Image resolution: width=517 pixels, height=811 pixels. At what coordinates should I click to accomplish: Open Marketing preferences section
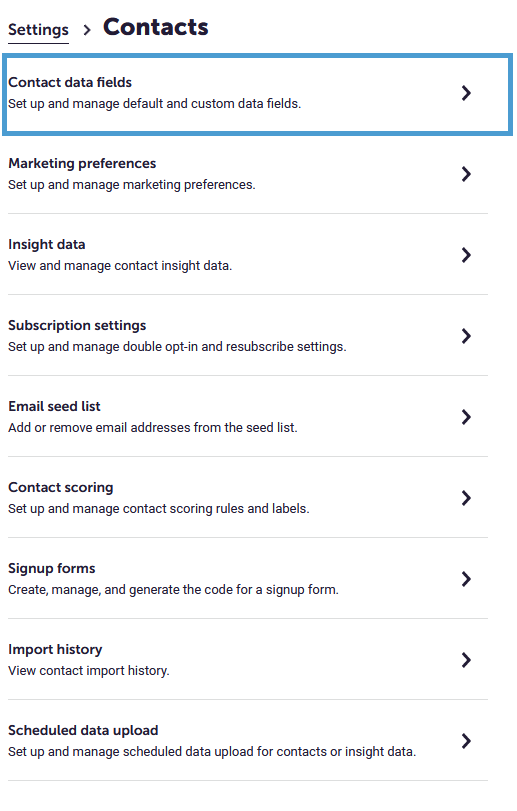pos(248,174)
